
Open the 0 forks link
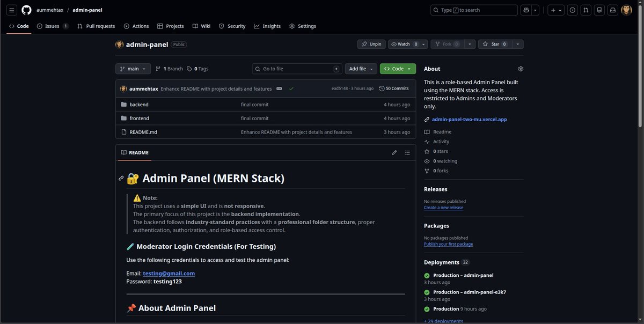click(436, 171)
